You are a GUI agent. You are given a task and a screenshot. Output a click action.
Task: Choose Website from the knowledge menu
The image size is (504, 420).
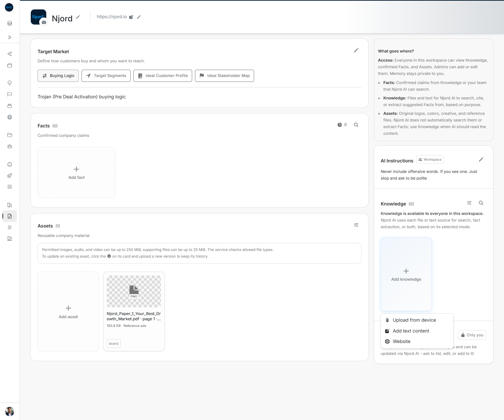417,342
